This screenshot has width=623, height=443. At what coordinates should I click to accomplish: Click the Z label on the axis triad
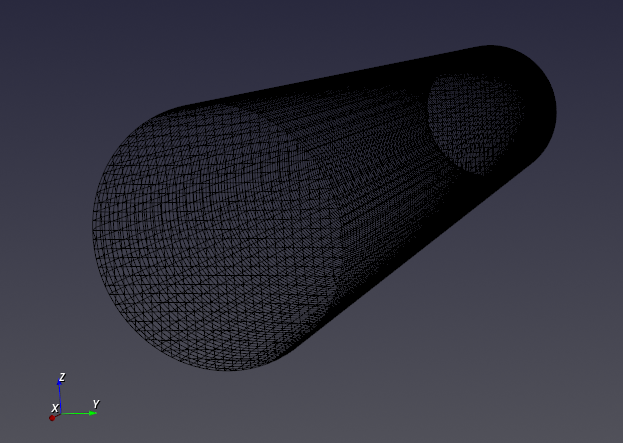pos(62,377)
